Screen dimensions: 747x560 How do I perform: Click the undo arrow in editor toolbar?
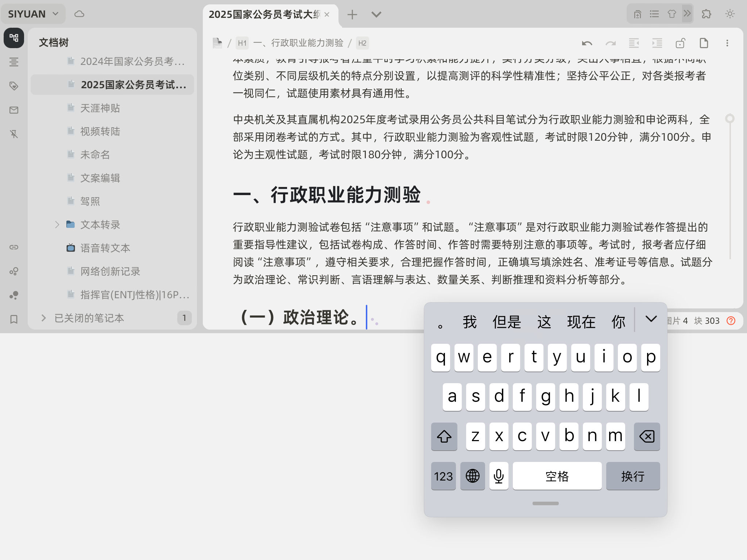coord(587,43)
